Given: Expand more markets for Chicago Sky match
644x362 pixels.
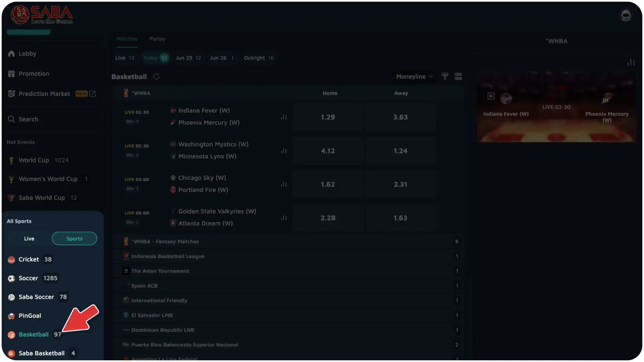Looking at the screenshot, I should pos(132,189).
